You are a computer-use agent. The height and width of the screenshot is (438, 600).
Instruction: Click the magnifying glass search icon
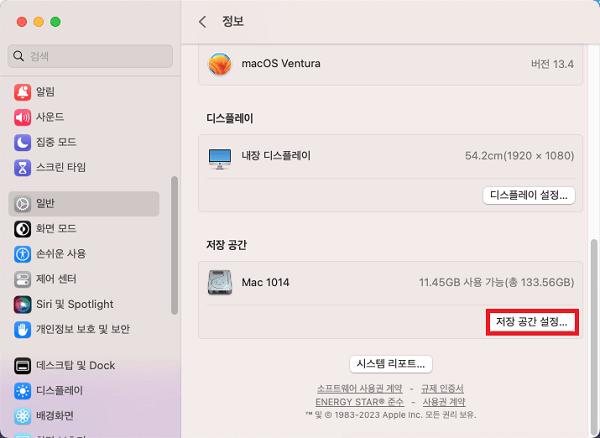click(x=18, y=56)
